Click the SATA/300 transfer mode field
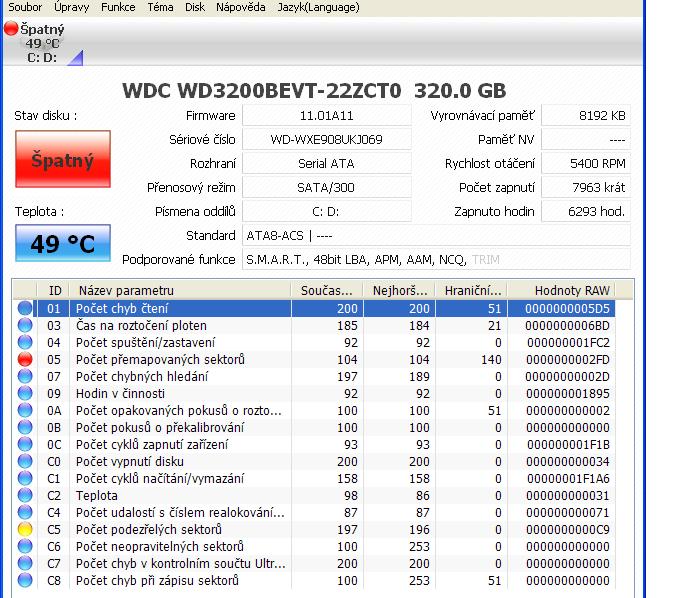The image size is (683, 598). (327, 188)
